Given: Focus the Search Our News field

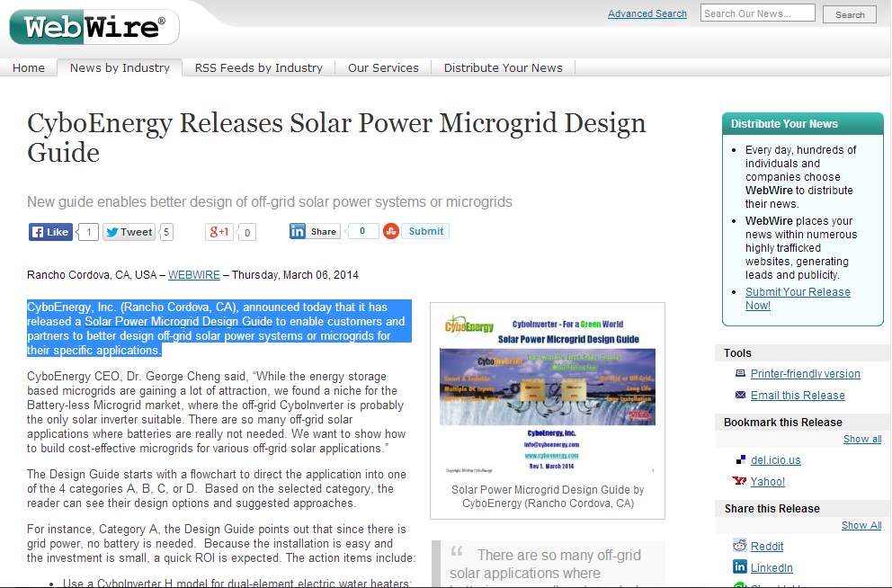Looking at the screenshot, I should pyautogui.click(x=757, y=13).
